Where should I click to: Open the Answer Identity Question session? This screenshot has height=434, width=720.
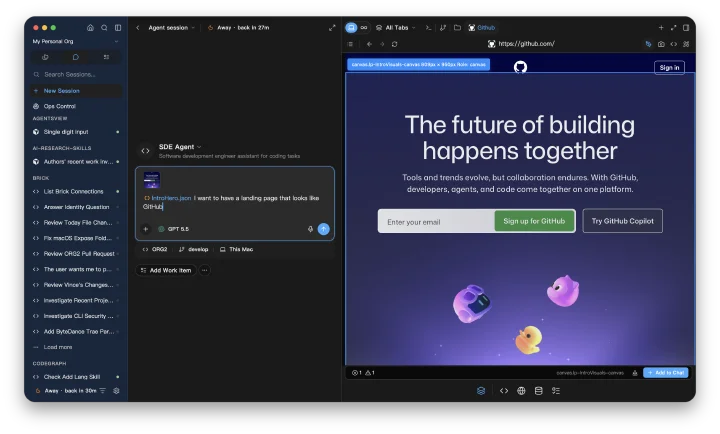[x=76, y=207]
